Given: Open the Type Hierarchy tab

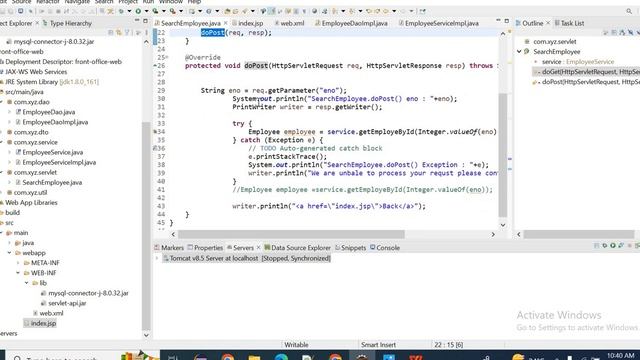Looking at the screenshot, I should [x=71, y=23].
